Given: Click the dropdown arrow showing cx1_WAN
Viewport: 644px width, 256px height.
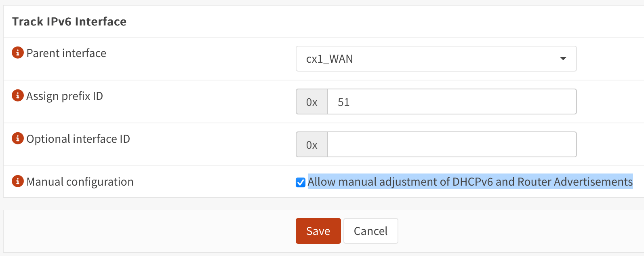Looking at the screenshot, I should click(563, 59).
